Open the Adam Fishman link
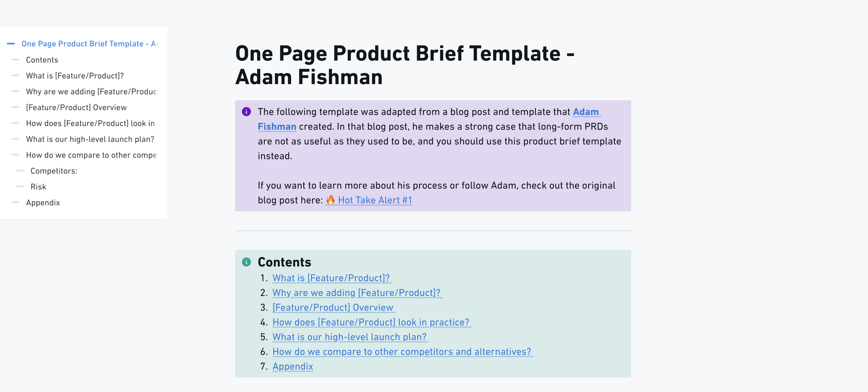868x392 pixels. (586, 112)
